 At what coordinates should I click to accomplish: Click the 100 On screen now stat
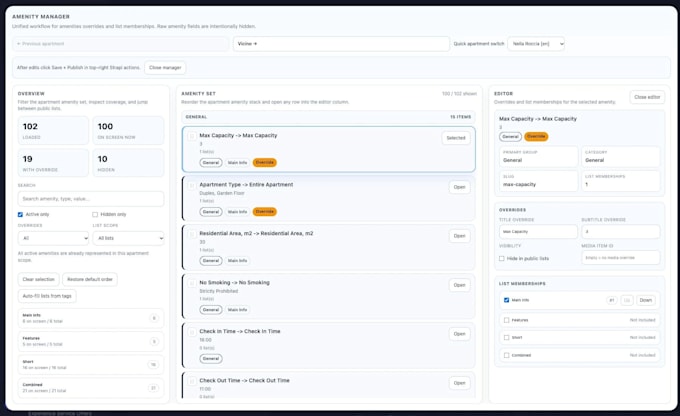[128, 131]
